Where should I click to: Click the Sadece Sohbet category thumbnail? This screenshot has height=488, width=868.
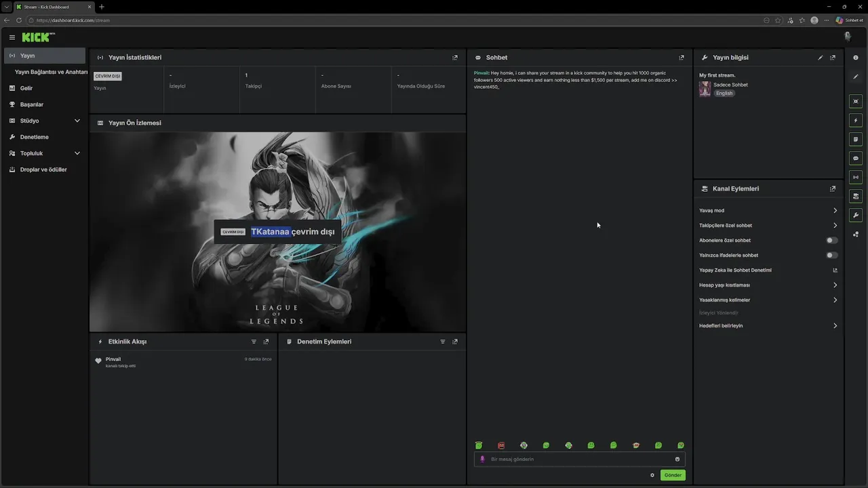705,89
